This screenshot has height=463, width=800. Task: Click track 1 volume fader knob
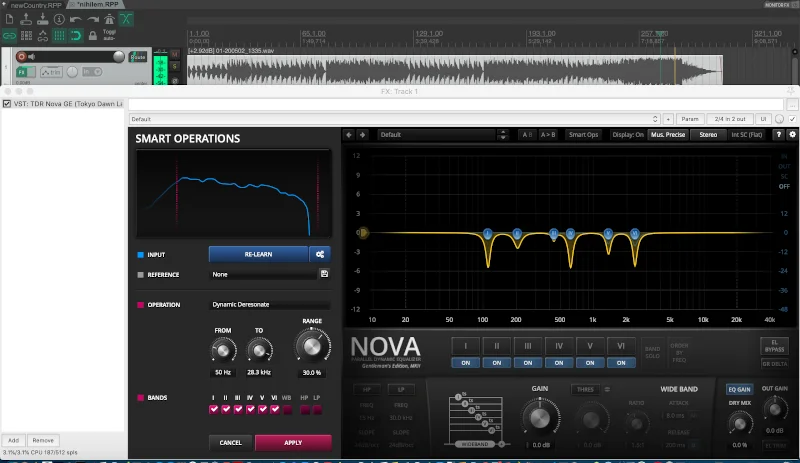(x=118, y=57)
